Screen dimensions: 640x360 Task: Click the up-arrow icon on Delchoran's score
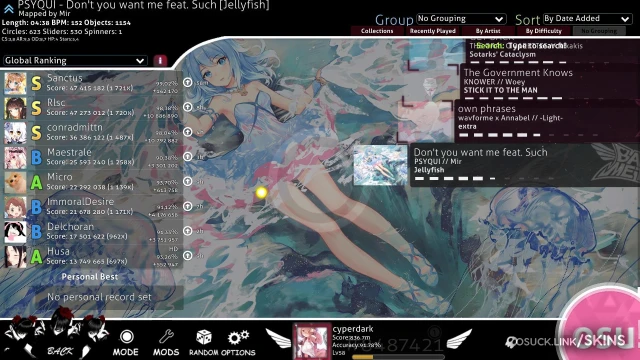tap(187, 231)
